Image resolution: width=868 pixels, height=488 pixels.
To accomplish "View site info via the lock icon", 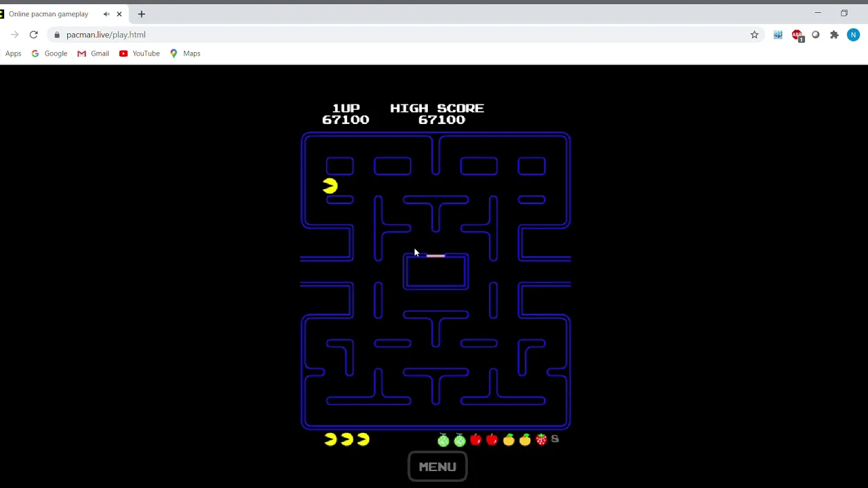I will pyautogui.click(x=57, y=35).
